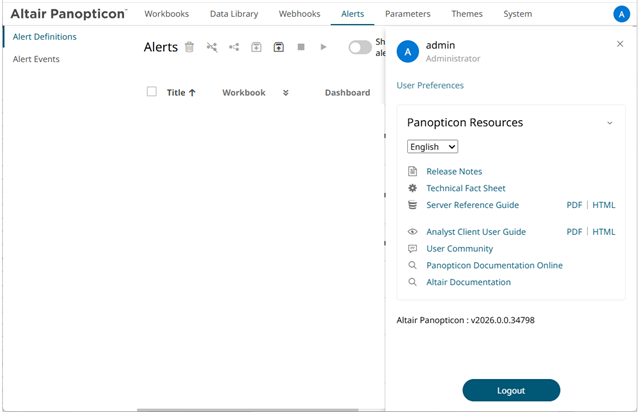
Task: Expand the double-chevron next to Workbook
Action: [286, 93]
